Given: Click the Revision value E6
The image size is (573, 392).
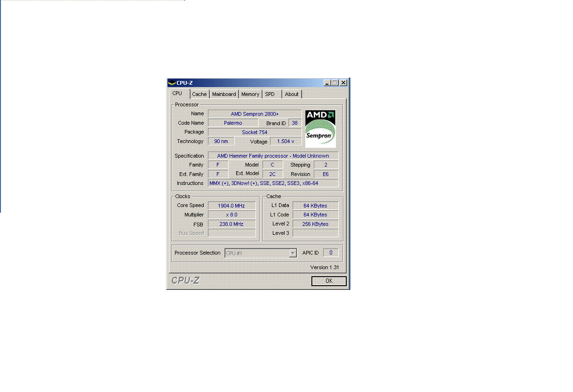Looking at the screenshot, I should [x=326, y=174].
